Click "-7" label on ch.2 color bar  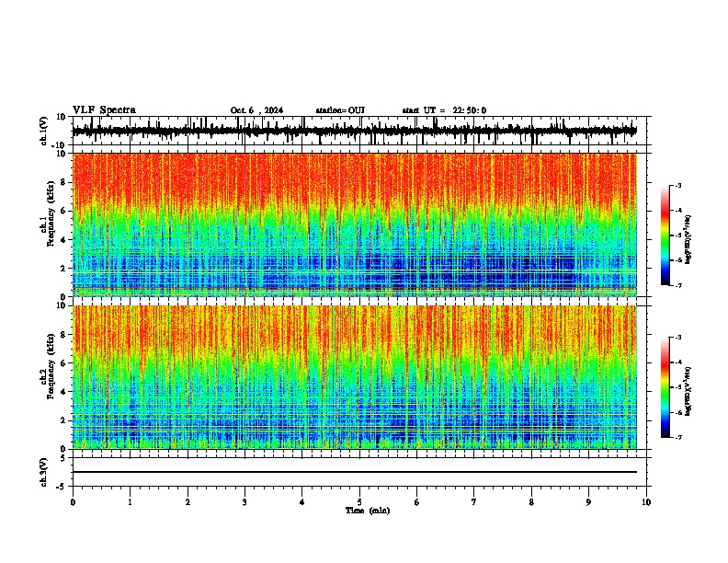pyautogui.click(x=678, y=437)
